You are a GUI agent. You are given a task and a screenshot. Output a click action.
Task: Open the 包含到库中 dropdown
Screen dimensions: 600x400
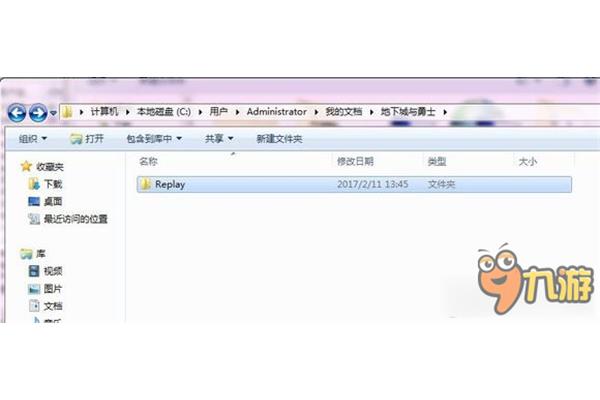154,139
